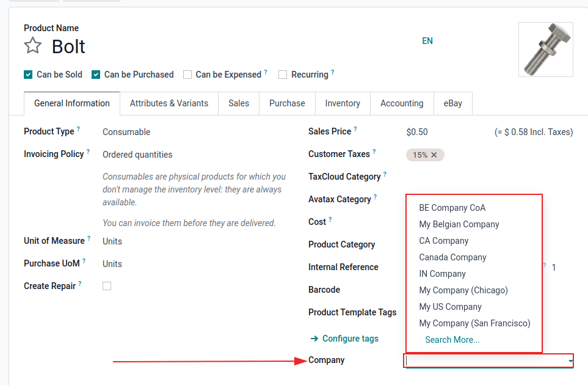Click the help icon next to Unit of Measure
The width and height of the screenshot is (588, 385).
pos(89,239)
